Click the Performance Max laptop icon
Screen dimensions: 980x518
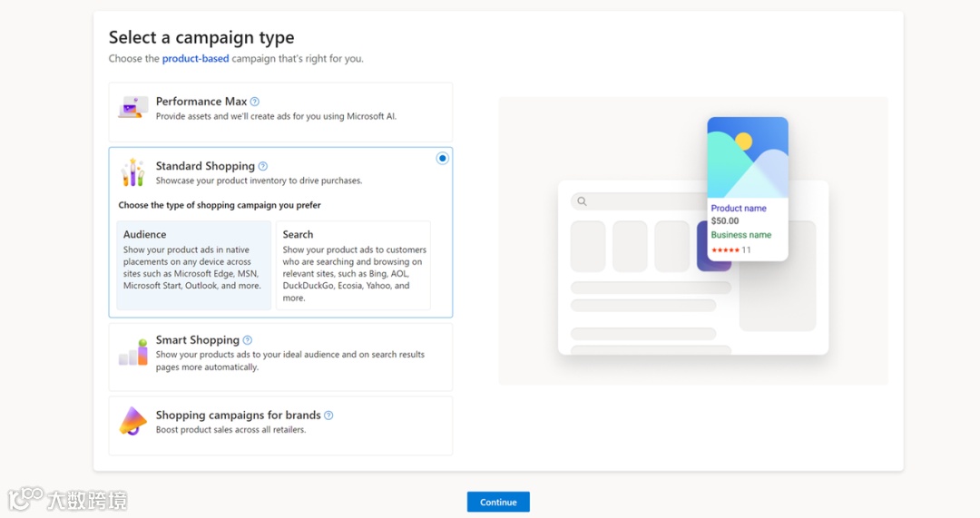point(133,107)
